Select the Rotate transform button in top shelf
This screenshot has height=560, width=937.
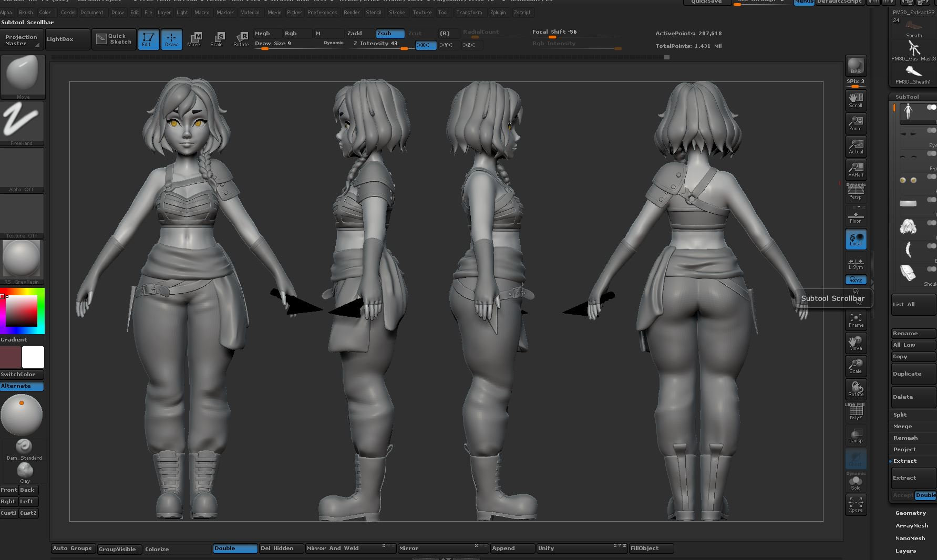click(x=241, y=39)
